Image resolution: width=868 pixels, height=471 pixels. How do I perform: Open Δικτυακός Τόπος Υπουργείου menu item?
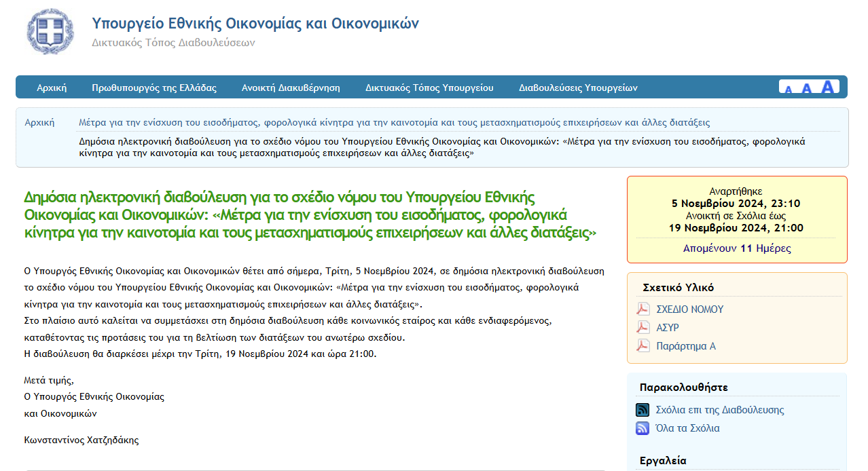[429, 88]
